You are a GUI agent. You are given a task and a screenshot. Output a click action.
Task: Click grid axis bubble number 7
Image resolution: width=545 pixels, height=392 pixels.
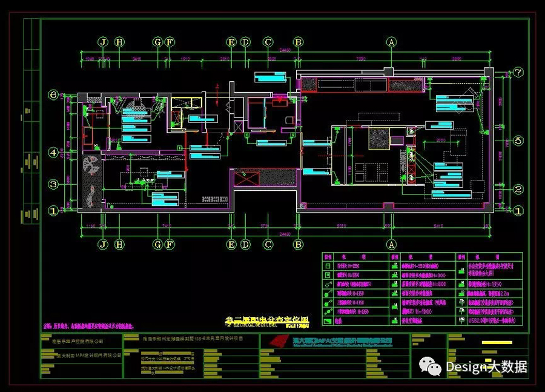[x=519, y=71]
